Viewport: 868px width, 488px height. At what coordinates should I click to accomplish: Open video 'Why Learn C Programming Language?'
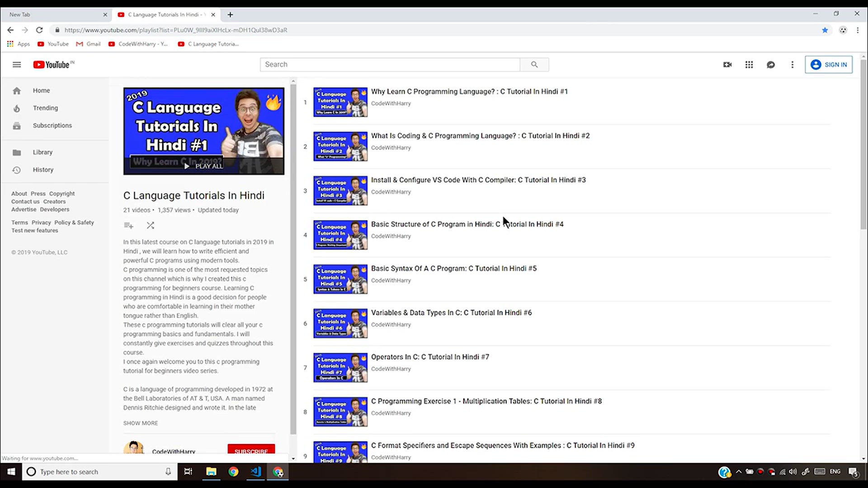tap(469, 91)
